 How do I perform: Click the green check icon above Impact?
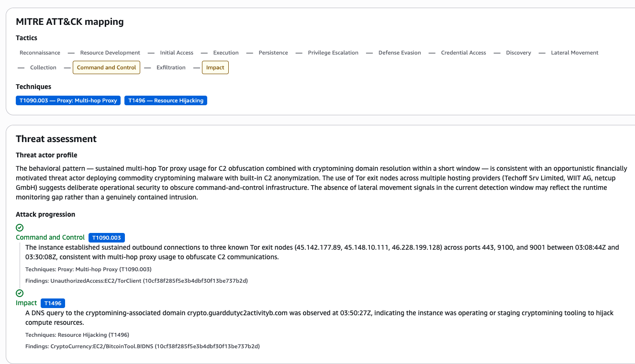pos(20,293)
